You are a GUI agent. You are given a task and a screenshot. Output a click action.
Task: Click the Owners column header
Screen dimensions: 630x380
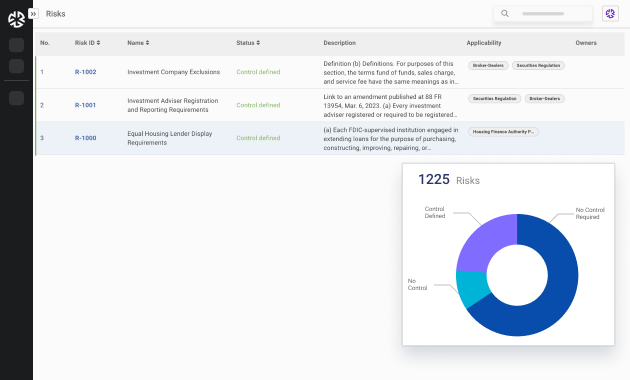(586, 43)
